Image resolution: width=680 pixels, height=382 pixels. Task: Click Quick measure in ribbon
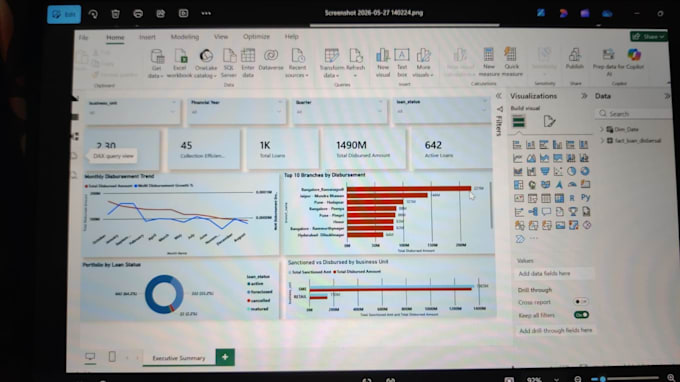[x=512, y=62]
